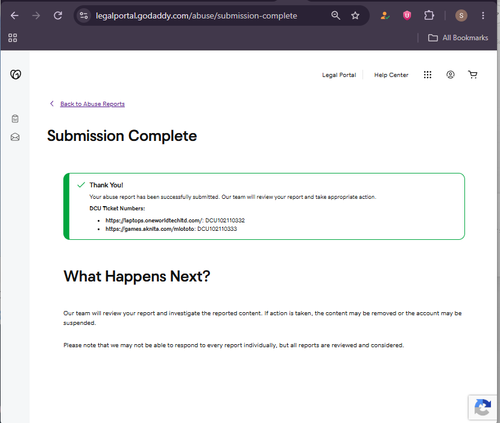Click the address bar URL text
Viewport: 500px width, 423px height.
point(196,16)
